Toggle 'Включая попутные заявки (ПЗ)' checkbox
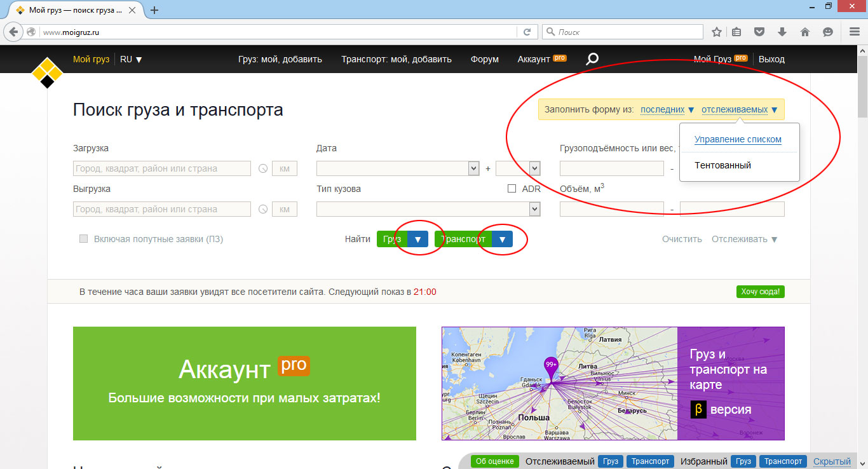This screenshot has width=868, height=469. pyautogui.click(x=83, y=239)
